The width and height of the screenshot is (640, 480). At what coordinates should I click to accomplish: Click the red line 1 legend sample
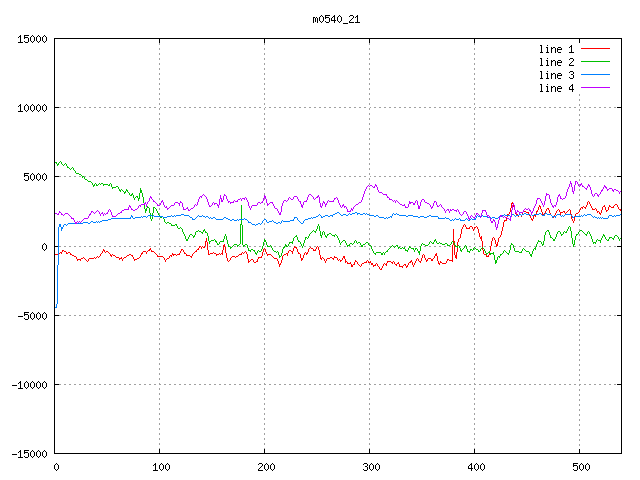(596, 49)
